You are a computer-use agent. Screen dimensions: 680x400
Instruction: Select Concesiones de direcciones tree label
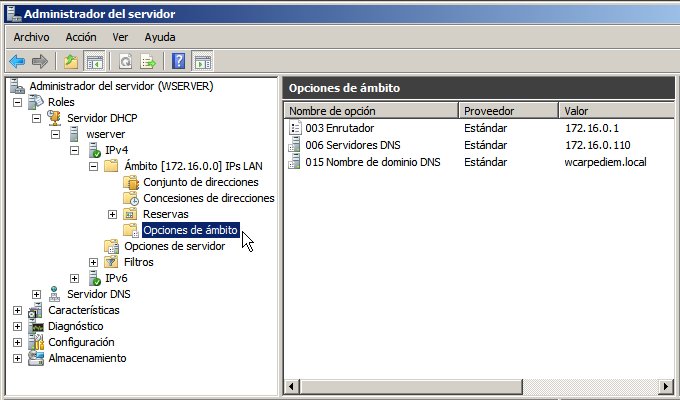(209, 198)
